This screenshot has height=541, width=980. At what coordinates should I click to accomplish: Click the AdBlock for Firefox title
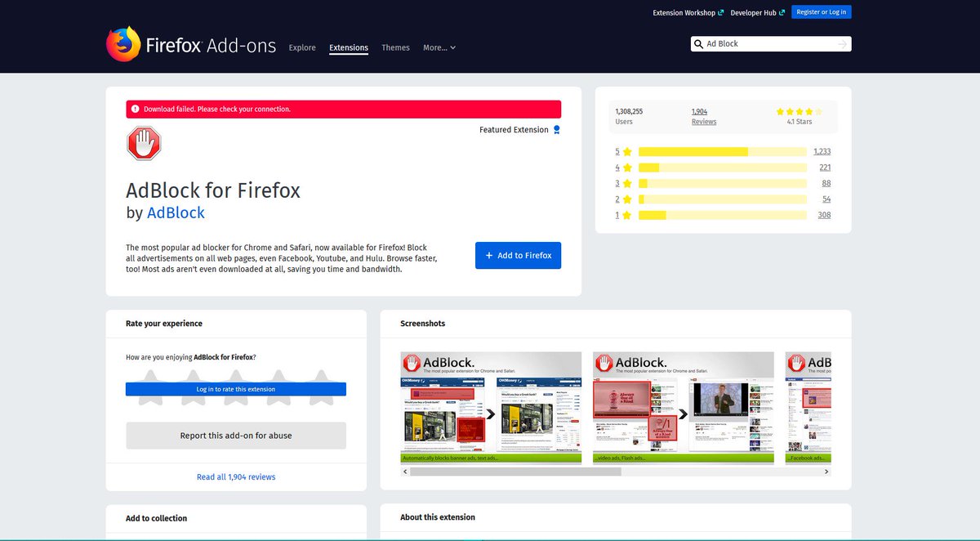pyautogui.click(x=213, y=190)
